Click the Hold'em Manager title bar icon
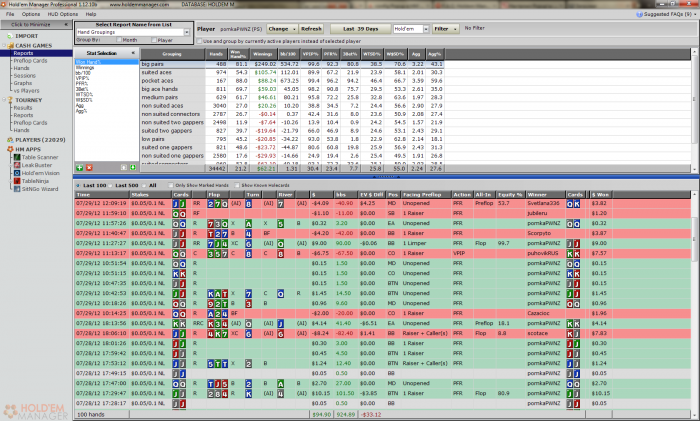The image size is (700, 421). tap(4, 4)
